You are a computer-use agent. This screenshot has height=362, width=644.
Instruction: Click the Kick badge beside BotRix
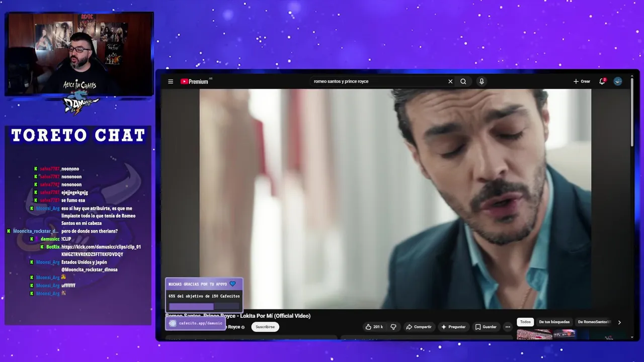click(x=42, y=247)
